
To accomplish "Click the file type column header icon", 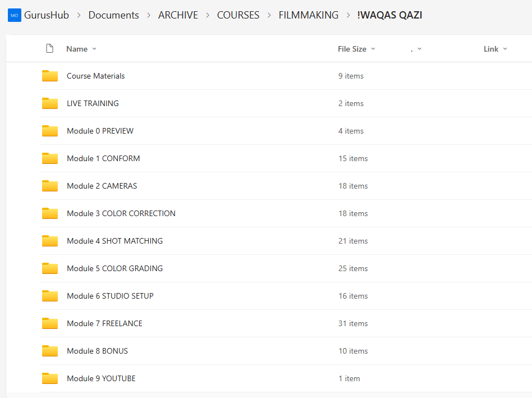I will click(x=49, y=49).
